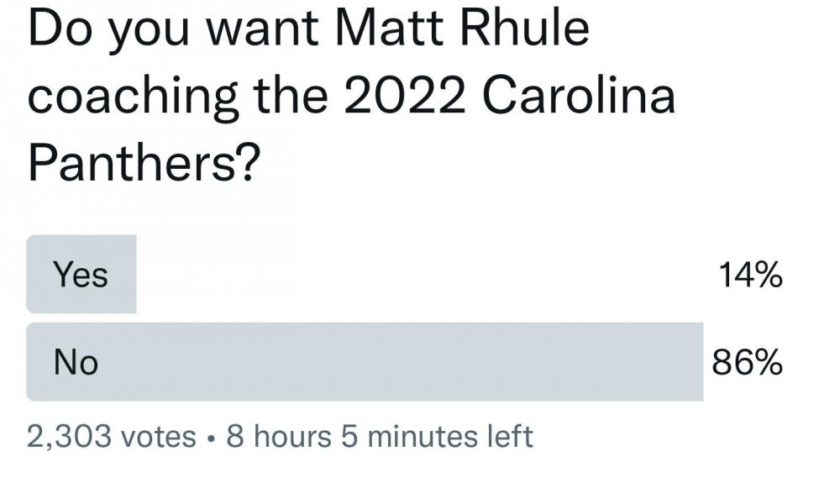This screenshot has width=840, height=504.
Task: Click the word Carolina in the poll question
Action: click(578, 95)
